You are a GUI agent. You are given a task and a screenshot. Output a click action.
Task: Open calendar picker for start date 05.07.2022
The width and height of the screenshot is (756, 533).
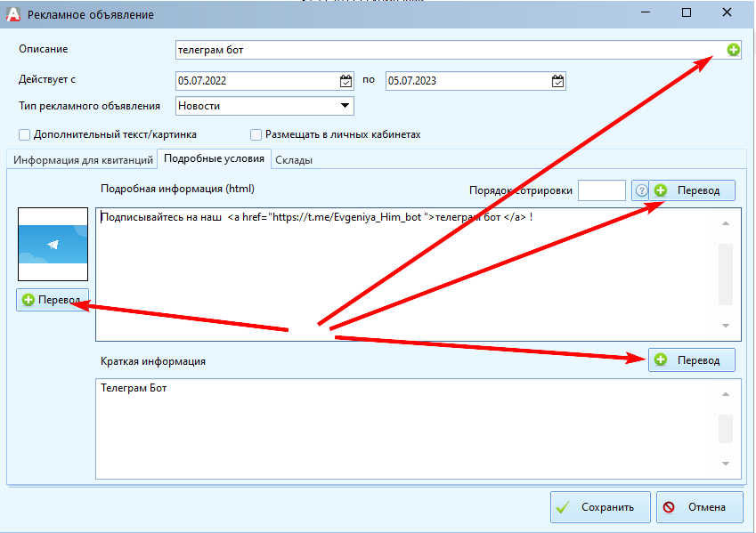(x=345, y=81)
